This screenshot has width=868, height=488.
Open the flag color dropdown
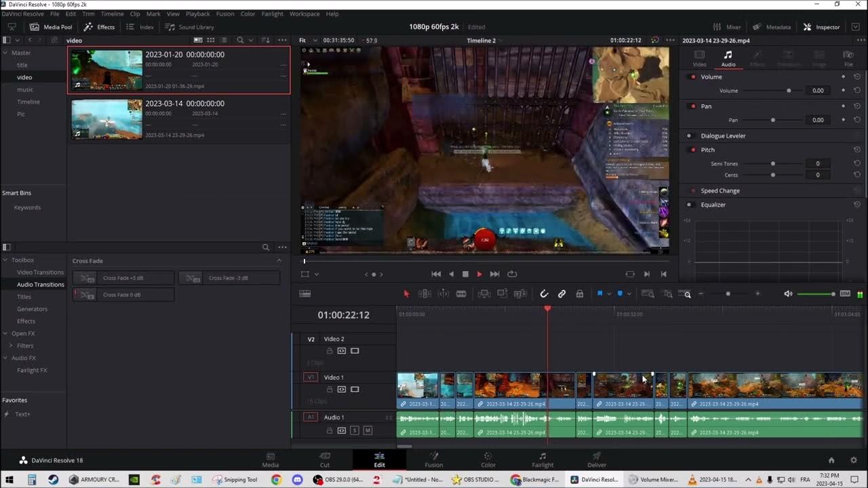pos(608,294)
